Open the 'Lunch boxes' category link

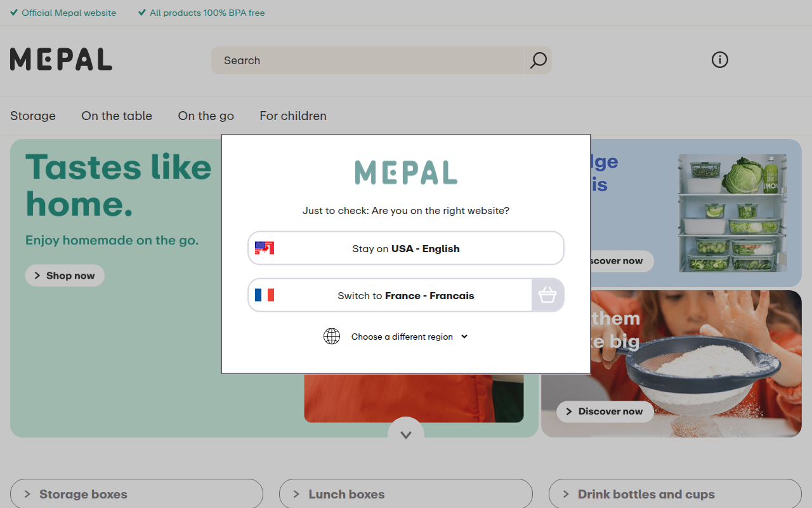[406, 494]
